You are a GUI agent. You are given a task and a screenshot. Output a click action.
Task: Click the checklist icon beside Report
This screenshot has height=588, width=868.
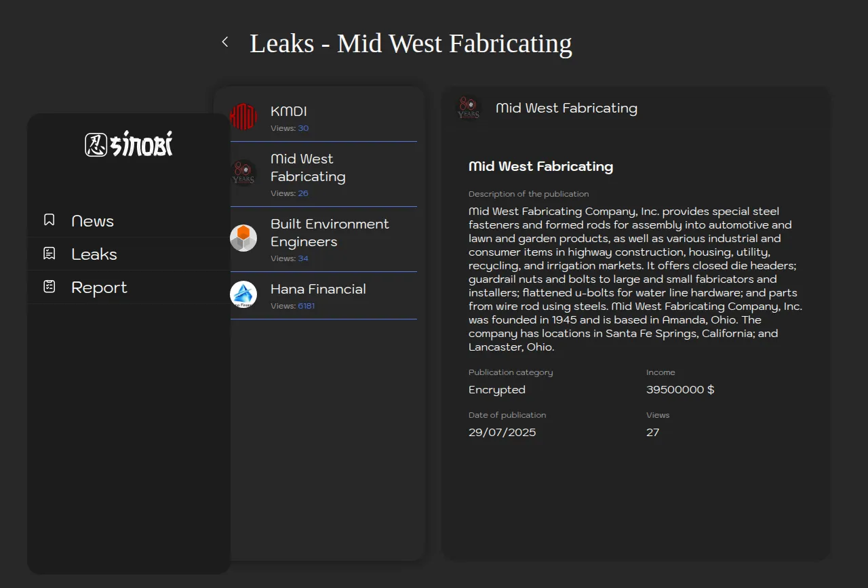click(x=50, y=287)
